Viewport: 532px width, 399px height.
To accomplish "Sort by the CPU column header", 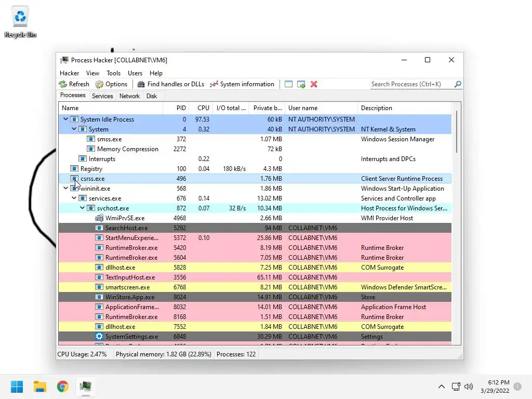I will coord(201,108).
